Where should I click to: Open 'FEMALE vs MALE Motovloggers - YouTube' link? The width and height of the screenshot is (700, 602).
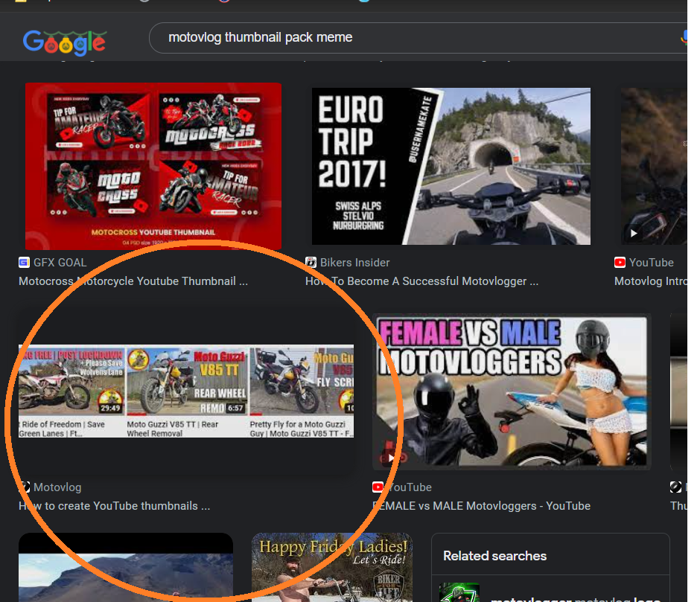(x=481, y=506)
